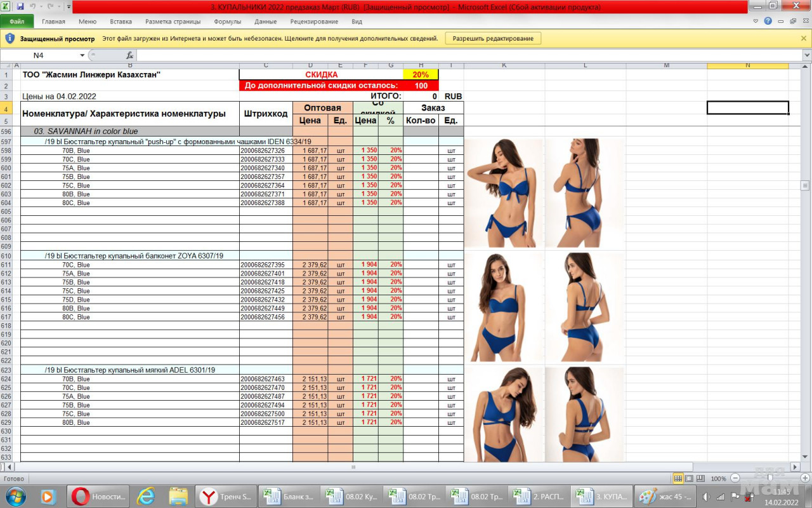Open the Customize Quick Access Toolbar dropdown

(68, 6)
